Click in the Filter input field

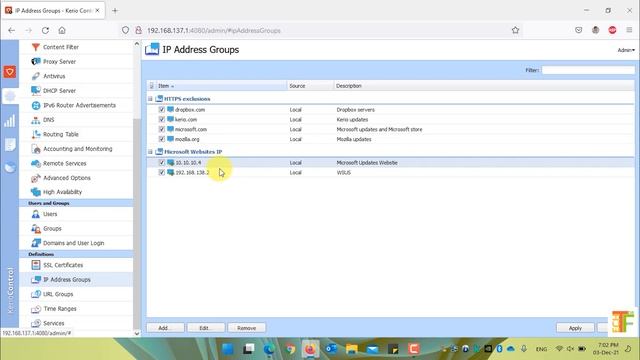(x=588, y=70)
